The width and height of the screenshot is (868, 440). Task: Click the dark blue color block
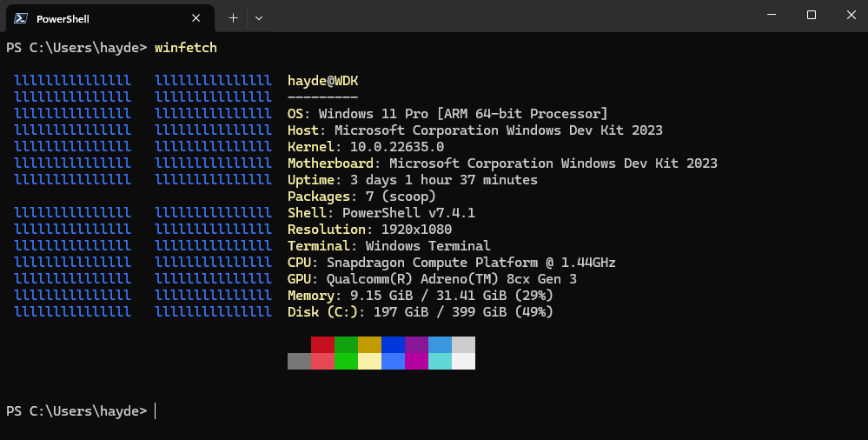(393, 344)
